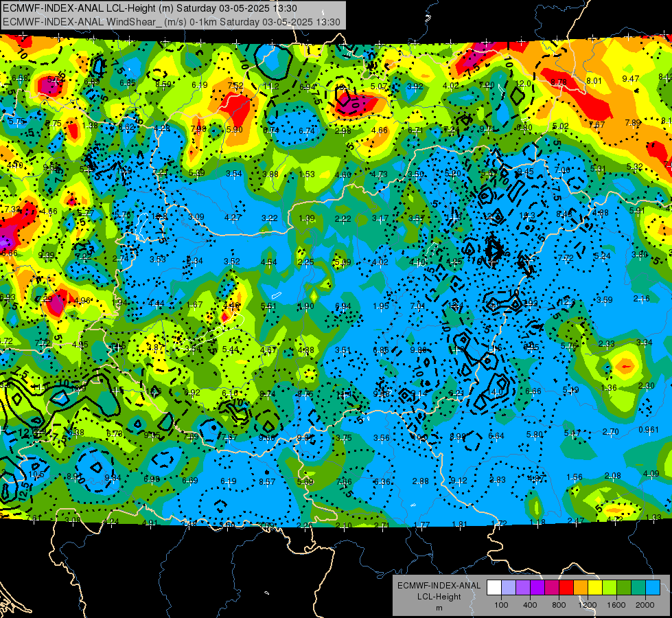Click the wind shear value 4.73

(380, 174)
